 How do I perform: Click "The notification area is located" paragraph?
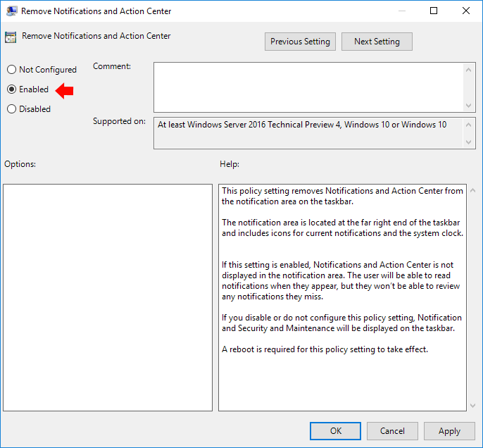342,228
